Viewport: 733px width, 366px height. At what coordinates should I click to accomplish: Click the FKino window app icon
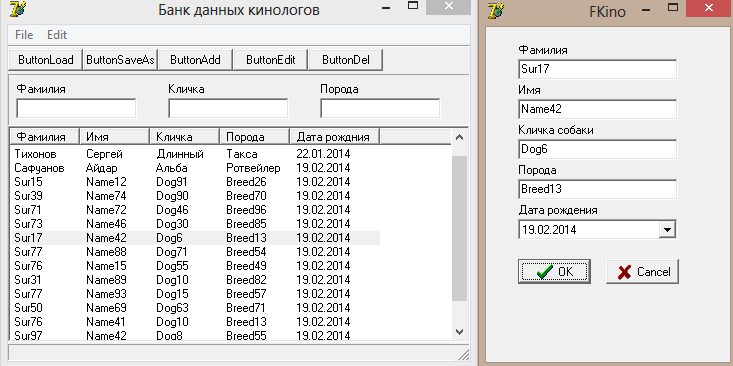tap(496, 10)
